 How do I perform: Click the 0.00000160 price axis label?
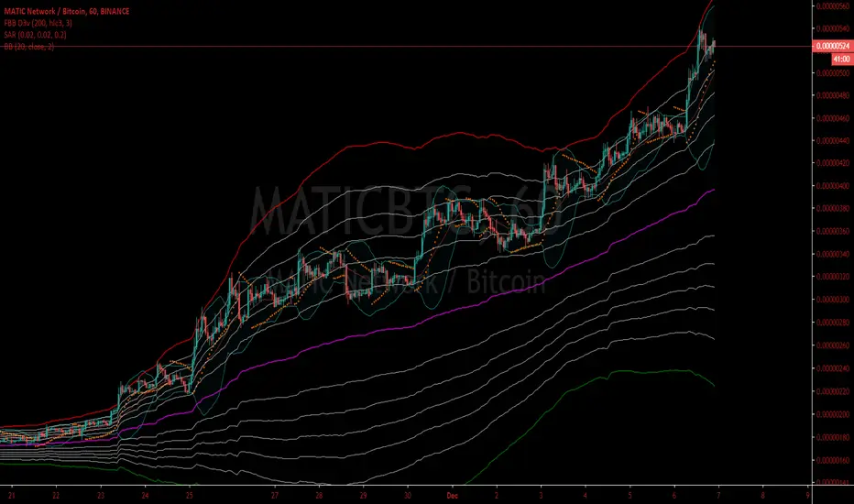tap(833, 460)
